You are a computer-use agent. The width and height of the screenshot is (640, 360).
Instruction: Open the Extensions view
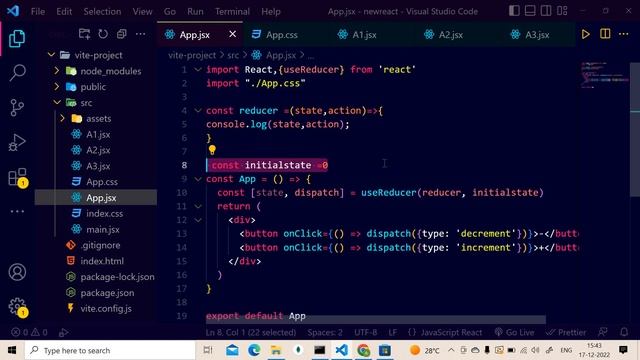[x=18, y=178]
